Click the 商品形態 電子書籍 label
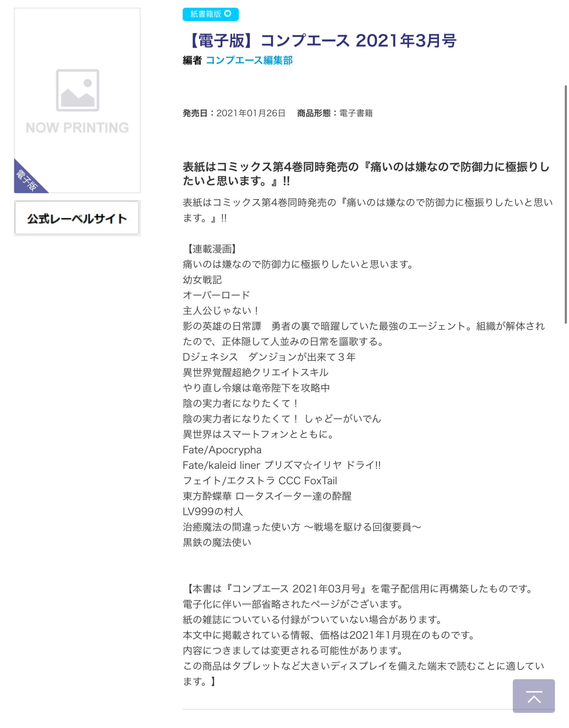Image resolution: width=569 pixels, height=728 pixels. [335, 113]
